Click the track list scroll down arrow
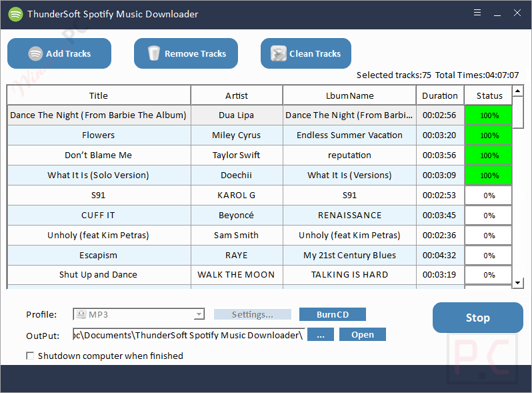This screenshot has height=393, width=532. click(x=518, y=283)
